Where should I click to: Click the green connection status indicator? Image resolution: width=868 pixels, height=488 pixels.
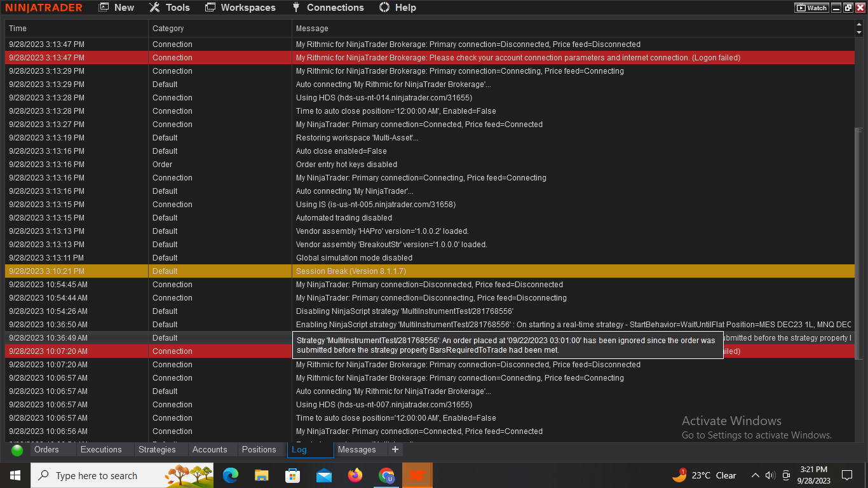17,450
